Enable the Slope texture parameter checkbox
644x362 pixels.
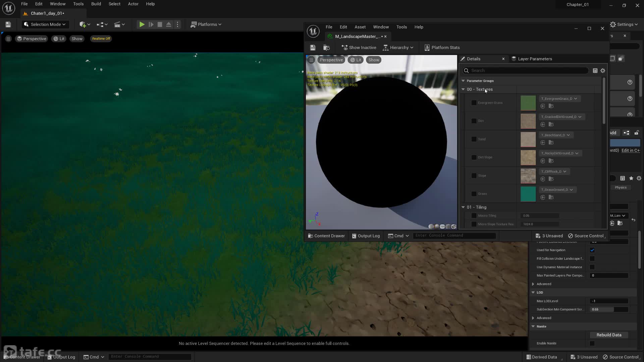tap(474, 176)
